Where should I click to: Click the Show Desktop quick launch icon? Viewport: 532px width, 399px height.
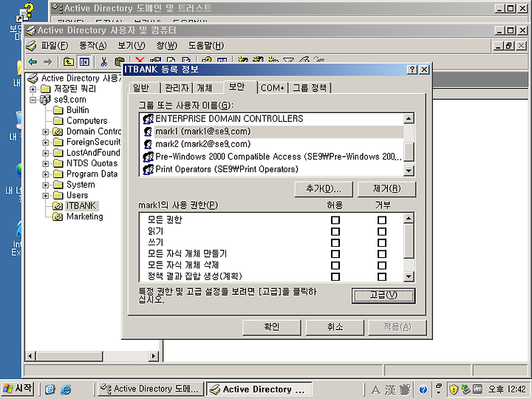click(x=50, y=389)
